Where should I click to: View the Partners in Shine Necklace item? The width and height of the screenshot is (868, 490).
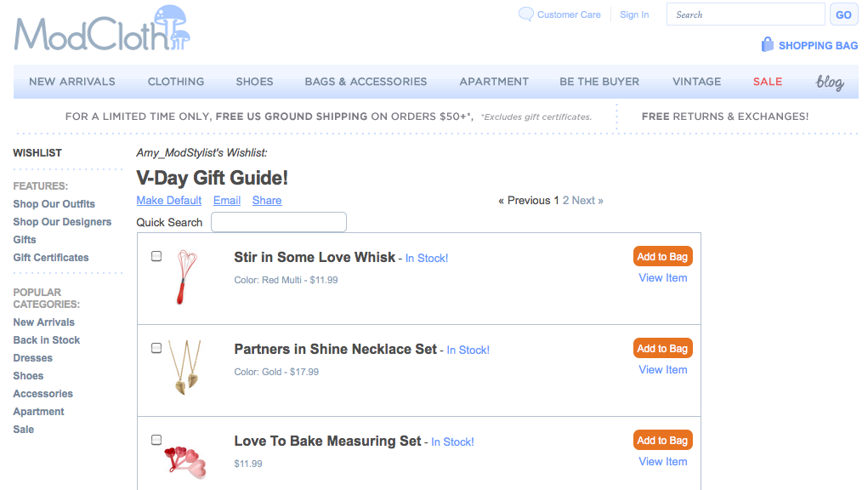[662, 369]
